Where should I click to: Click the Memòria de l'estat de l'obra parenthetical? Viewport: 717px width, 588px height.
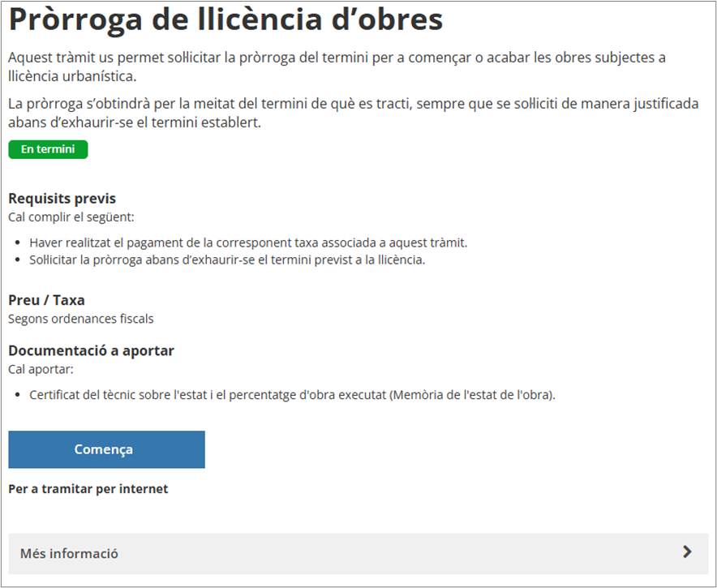pos(472,395)
